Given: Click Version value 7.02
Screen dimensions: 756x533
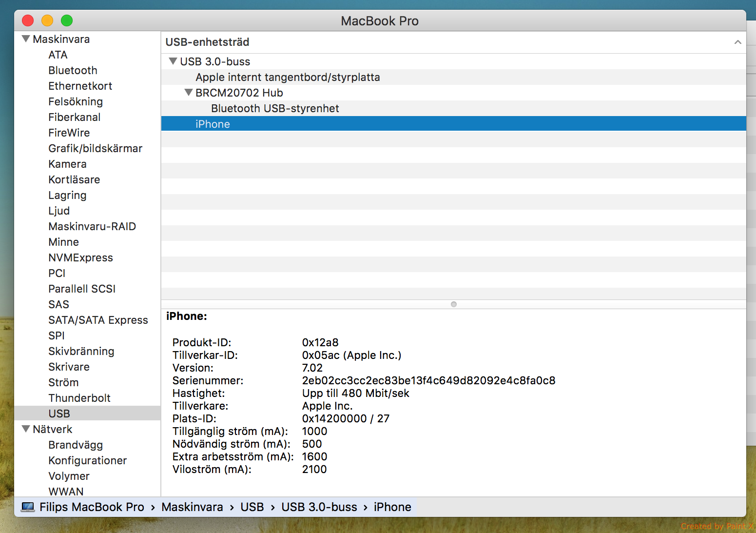Looking at the screenshot, I should 312,368.
